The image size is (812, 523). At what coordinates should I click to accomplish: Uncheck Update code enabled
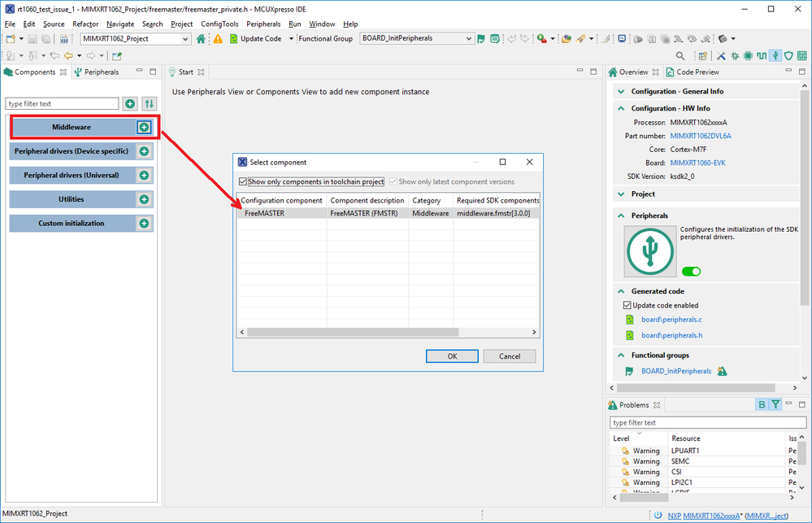tap(627, 305)
